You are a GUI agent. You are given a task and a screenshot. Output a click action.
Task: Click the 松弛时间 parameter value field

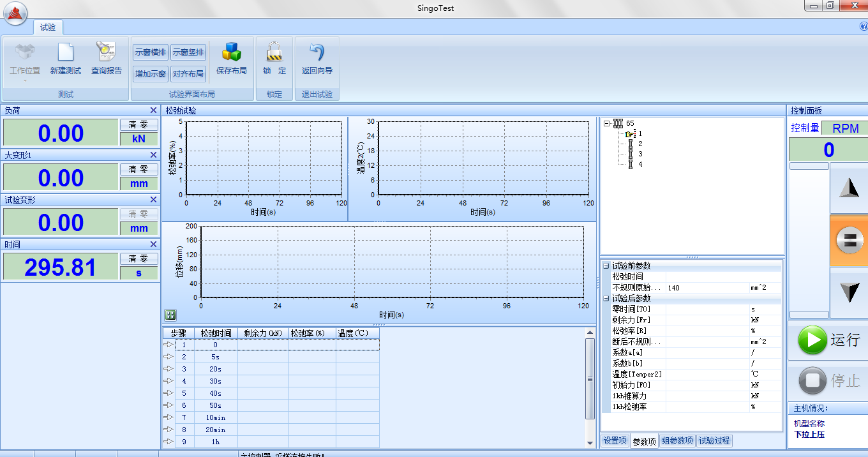pos(707,276)
